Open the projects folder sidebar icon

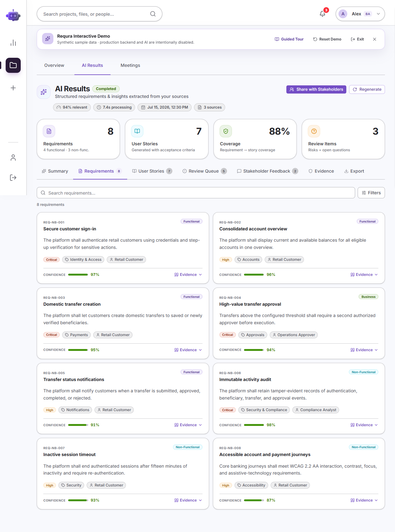pyautogui.click(x=13, y=65)
